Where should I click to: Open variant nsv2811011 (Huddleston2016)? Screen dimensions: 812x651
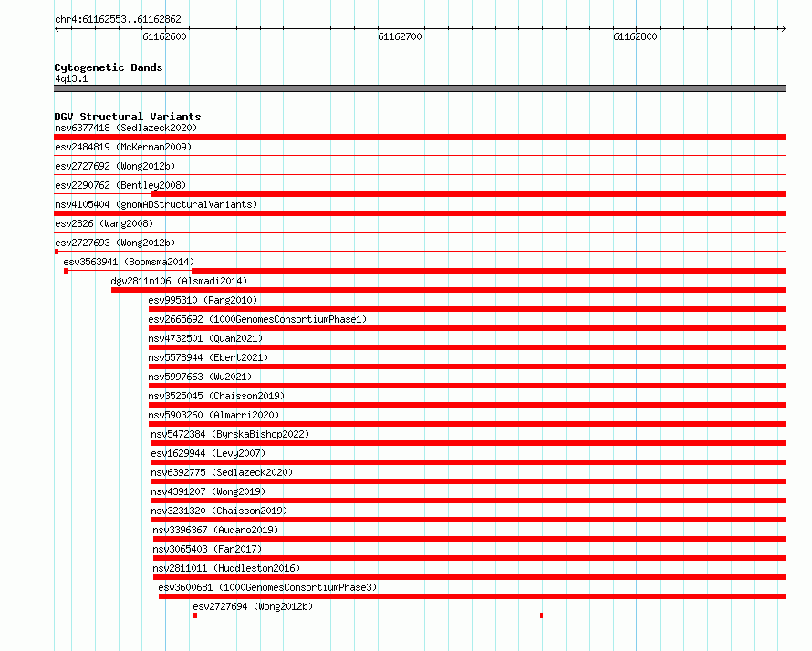click(x=226, y=568)
